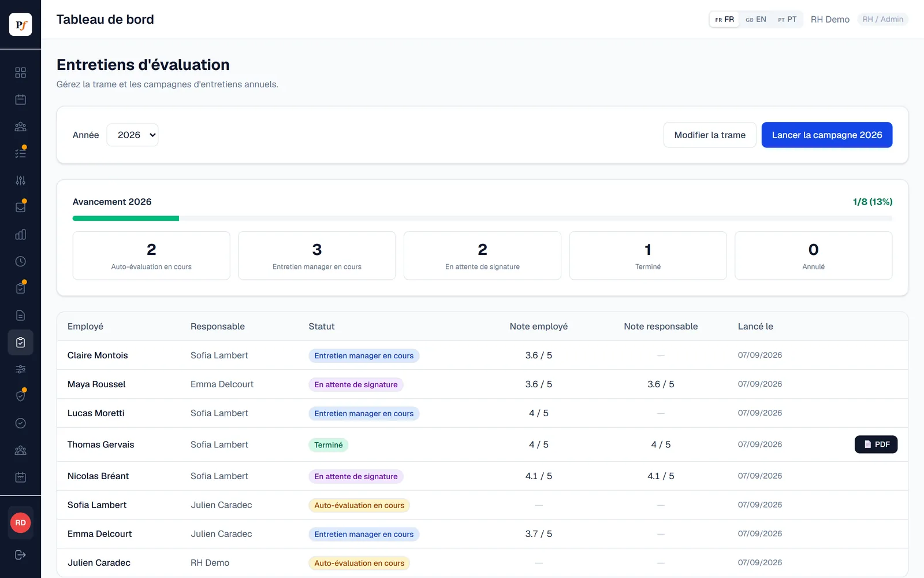Open the shield check icon in sidebar
924x578 pixels.
20,396
